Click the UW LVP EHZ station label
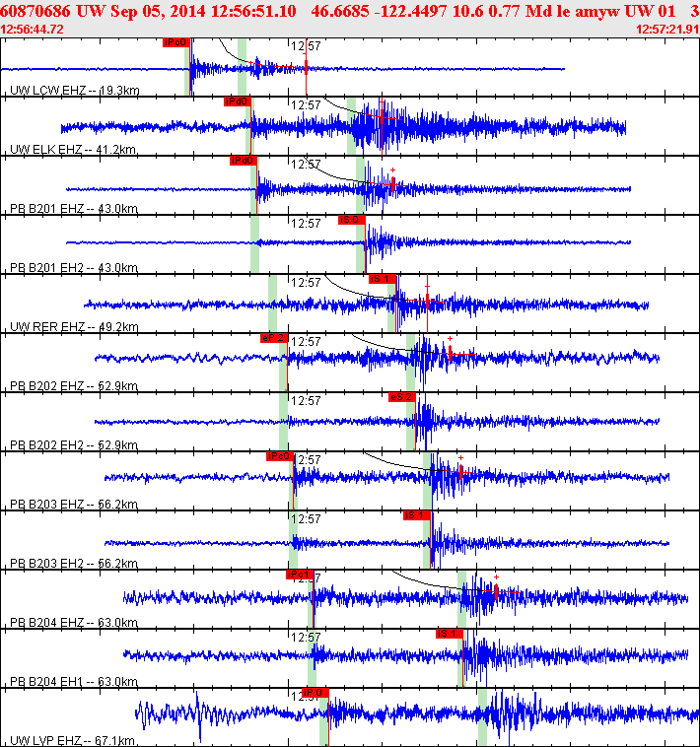 (x=72, y=740)
